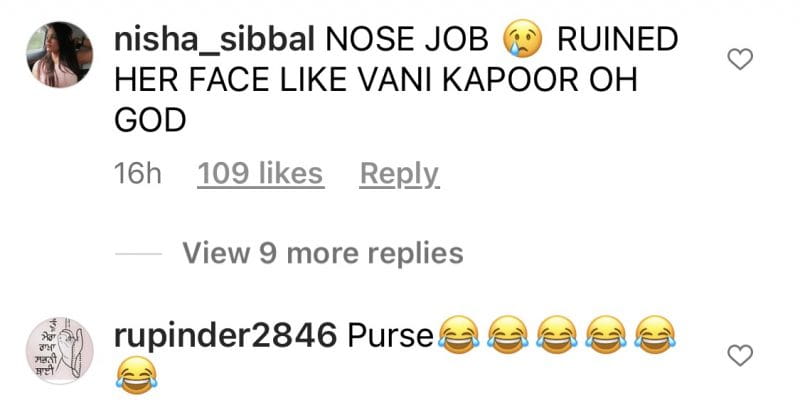Screen dimensions: 800x405
Task: Click the word Purse in the comment
Action: click(x=390, y=336)
